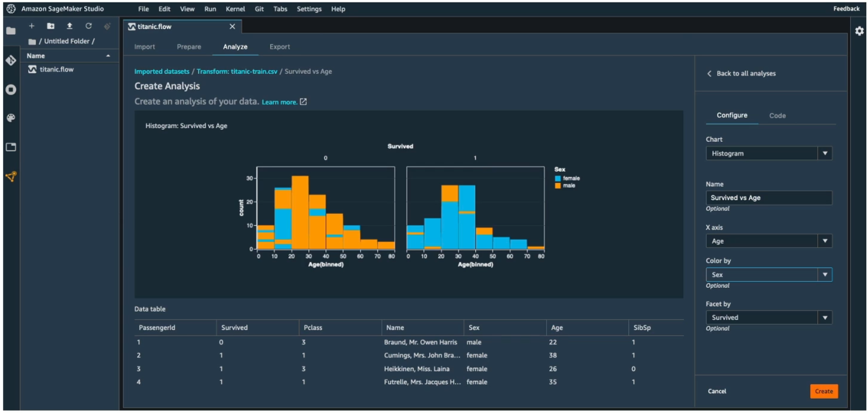Switch to the Prepare tab
Screen dimensions: 868x413
click(189, 46)
